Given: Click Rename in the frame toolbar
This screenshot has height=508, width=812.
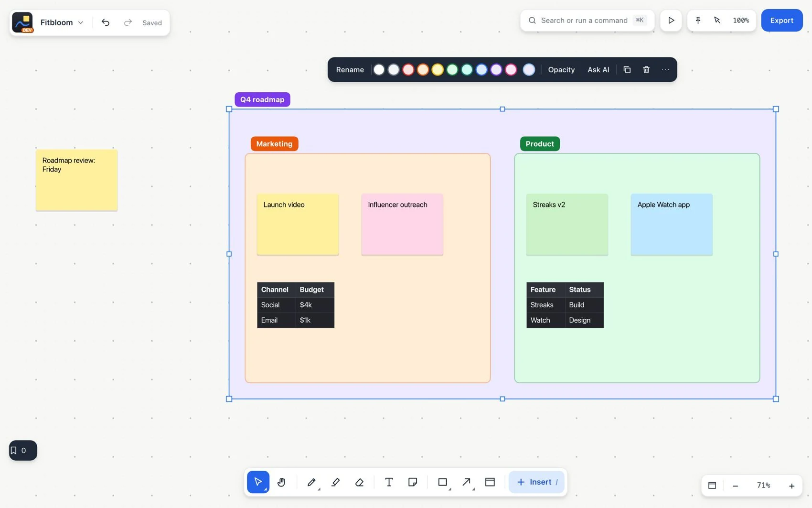Looking at the screenshot, I should (x=350, y=69).
